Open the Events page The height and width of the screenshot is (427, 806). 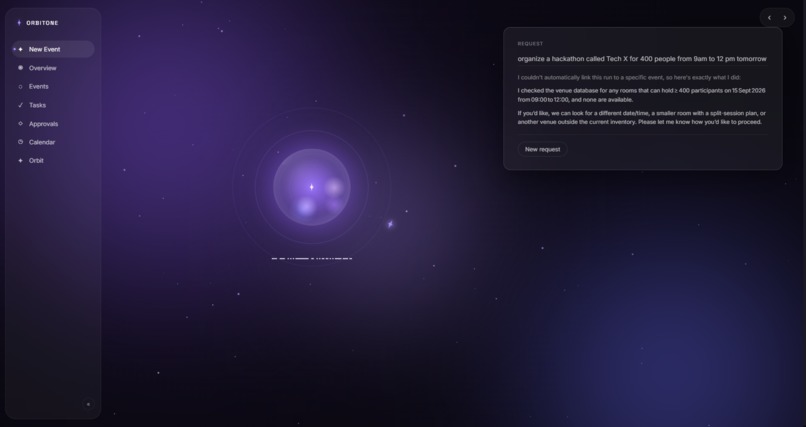click(53, 86)
